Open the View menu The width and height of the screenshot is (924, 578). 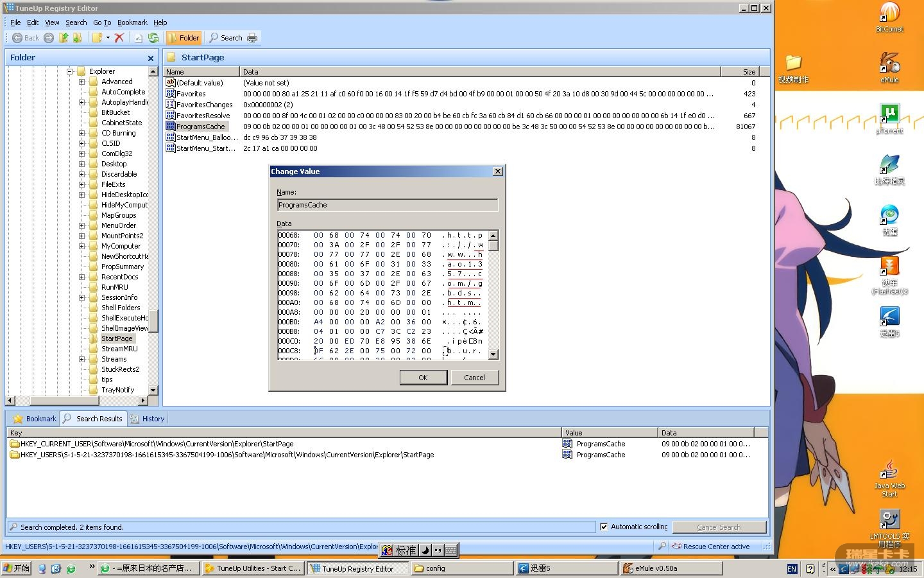click(x=52, y=22)
